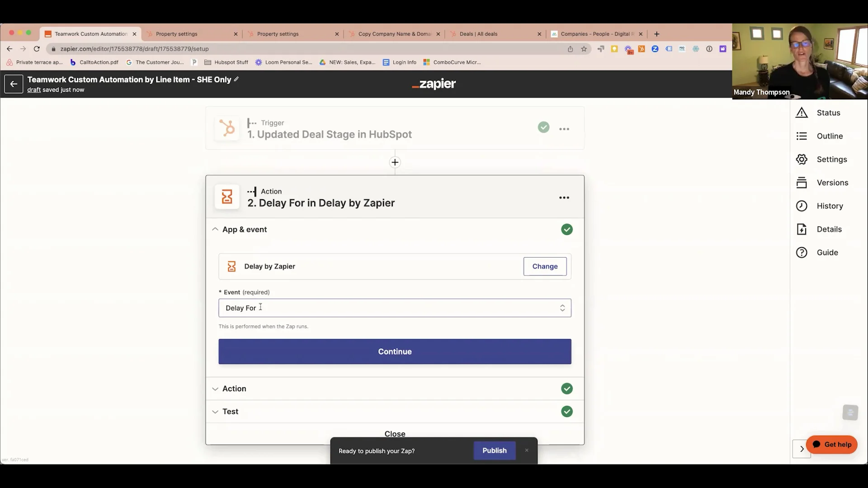Switch to Companies - People tab
Image resolution: width=868 pixels, height=488 pixels.
[x=597, y=34]
